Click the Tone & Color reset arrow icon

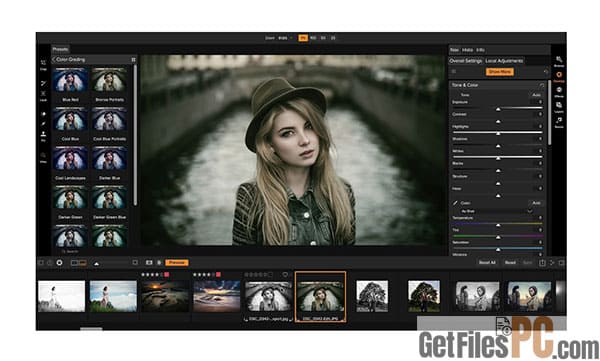[x=541, y=85]
